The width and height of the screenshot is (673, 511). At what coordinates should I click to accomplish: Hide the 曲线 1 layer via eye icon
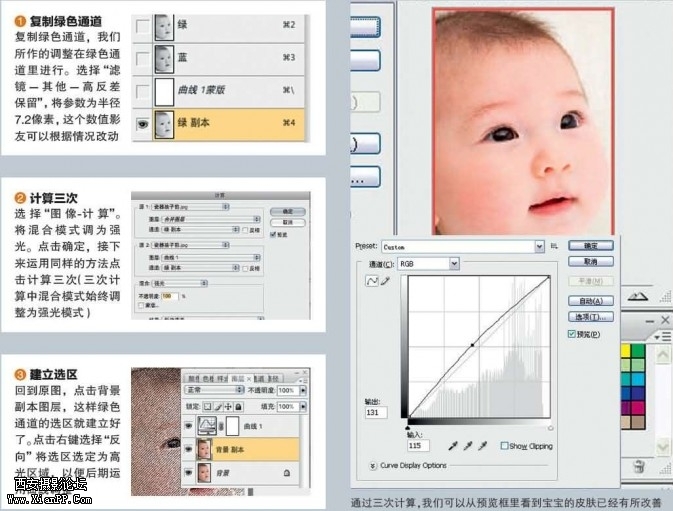[188, 426]
